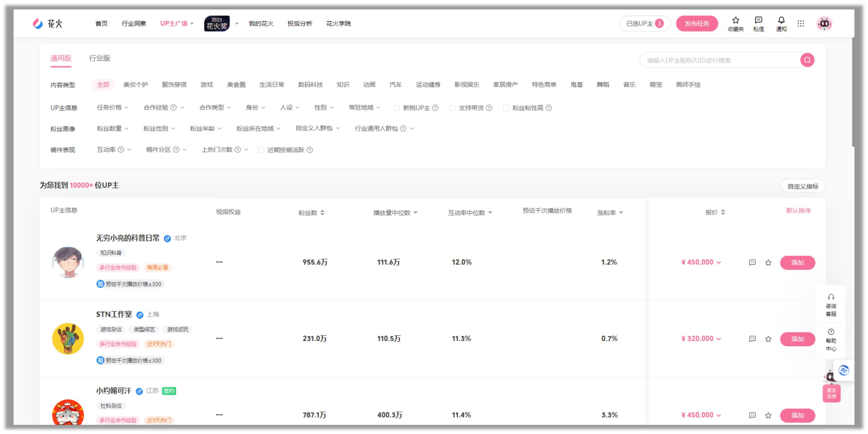Viewport: 868px width, 434px height.
Task: Expand 身份 dropdown
Action: [255, 107]
